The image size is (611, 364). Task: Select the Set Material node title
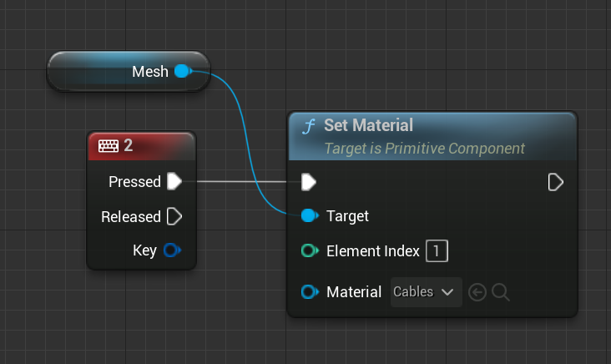tap(368, 126)
